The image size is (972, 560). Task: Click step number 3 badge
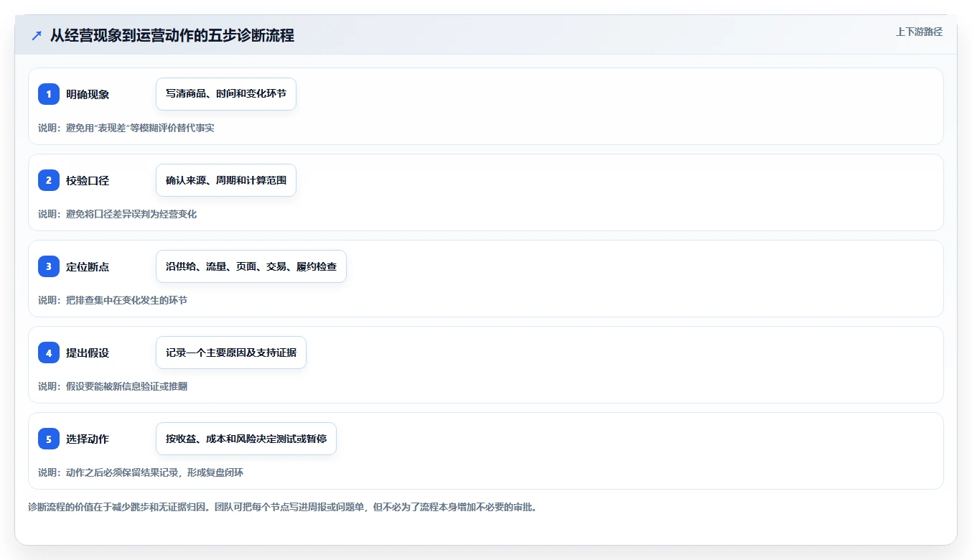[49, 266]
